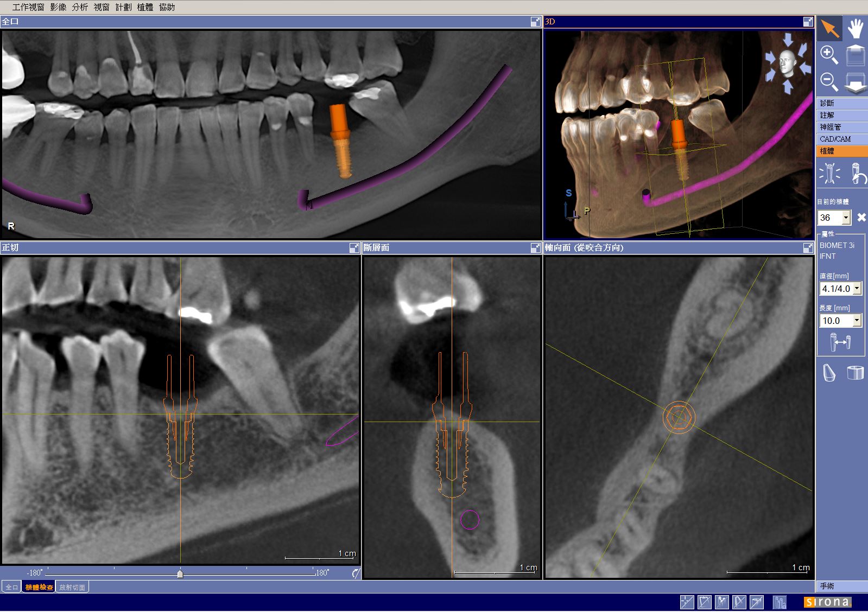Click the zoom out magnifier
This screenshot has width=868, height=612.
tap(829, 81)
